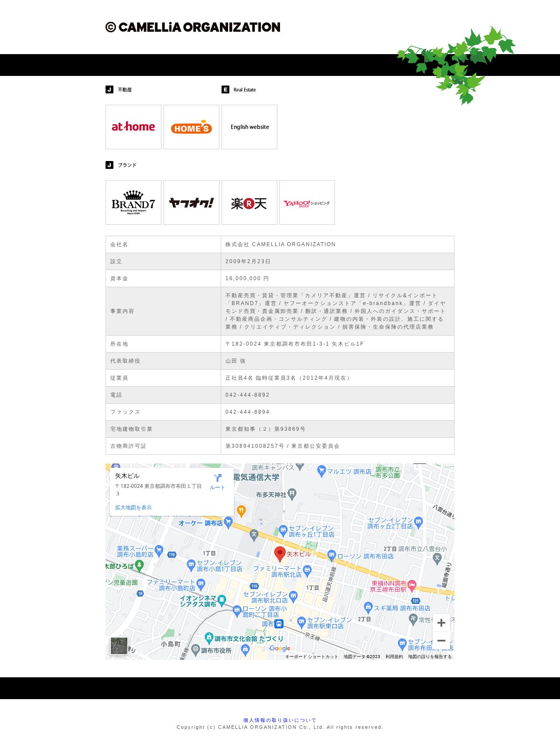
Task: Click the ブランド section heading
Action: pos(121,165)
